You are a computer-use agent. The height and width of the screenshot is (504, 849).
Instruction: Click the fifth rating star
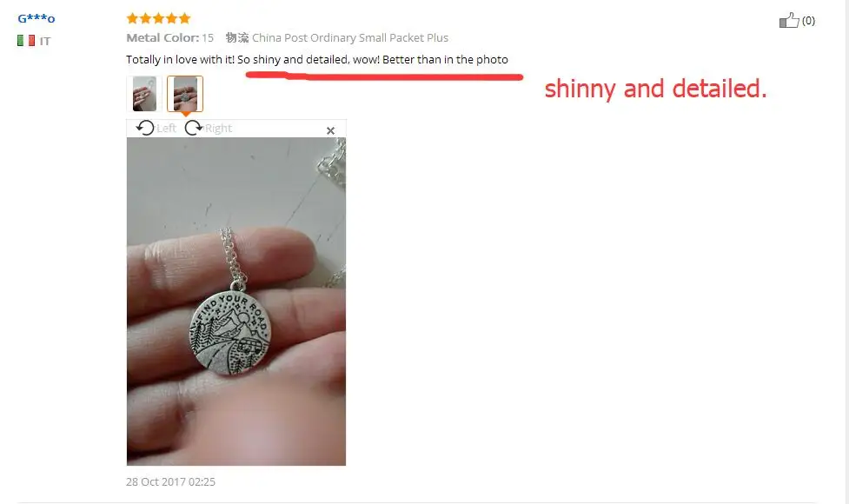[x=184, y=18]
